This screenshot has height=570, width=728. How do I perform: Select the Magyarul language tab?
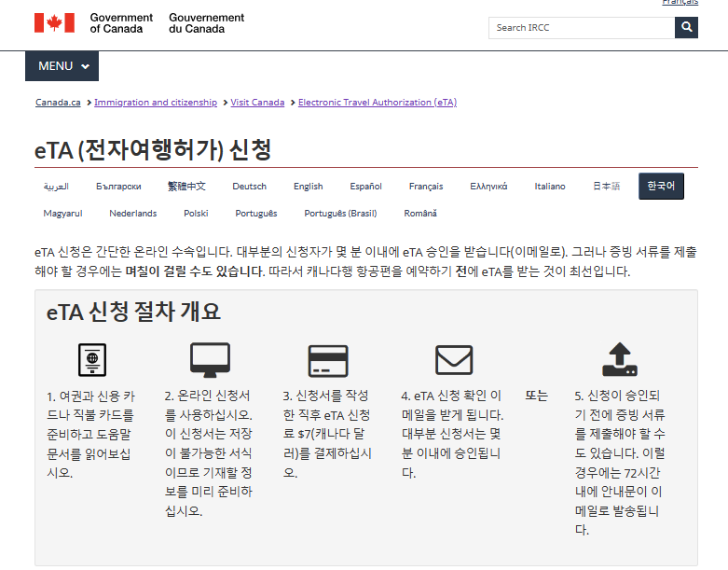point(62,214)
